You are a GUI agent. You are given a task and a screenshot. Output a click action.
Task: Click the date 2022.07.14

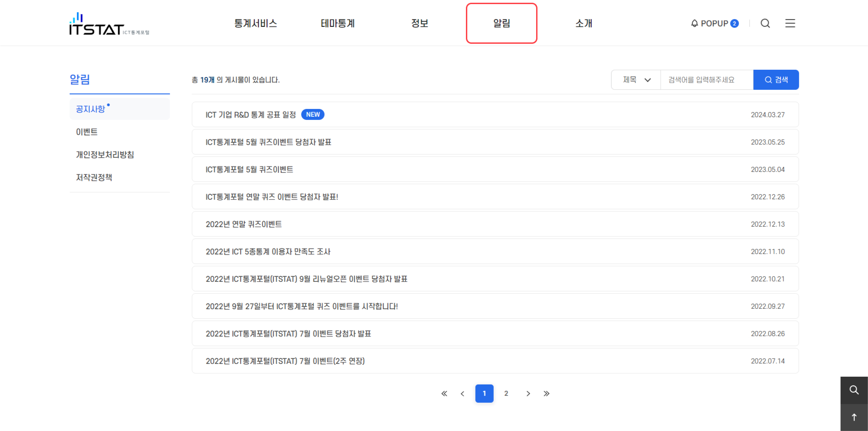tap(768, 361)
